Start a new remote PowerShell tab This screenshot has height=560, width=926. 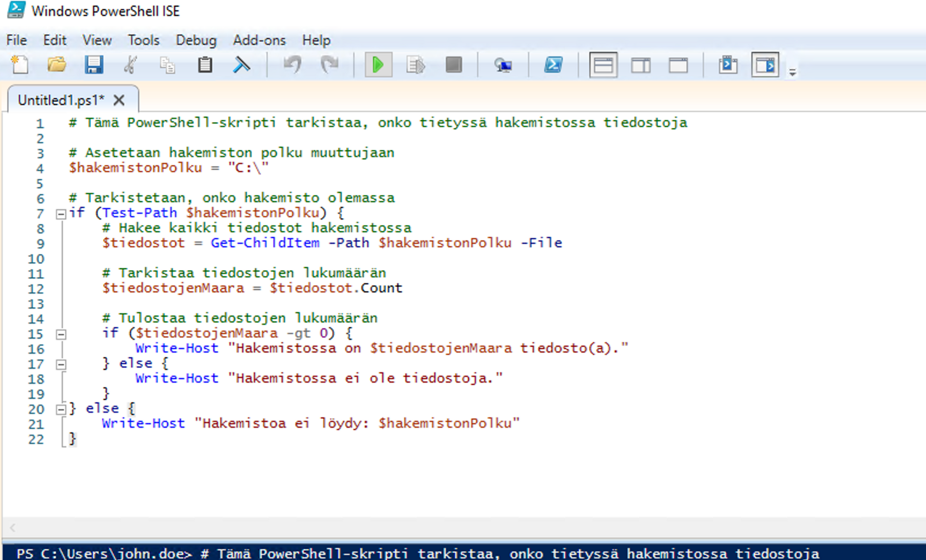tap(503, 65)
